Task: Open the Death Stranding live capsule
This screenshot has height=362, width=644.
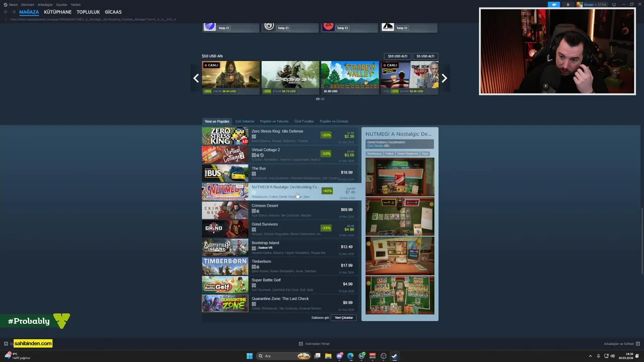Action: click(231, 77)
